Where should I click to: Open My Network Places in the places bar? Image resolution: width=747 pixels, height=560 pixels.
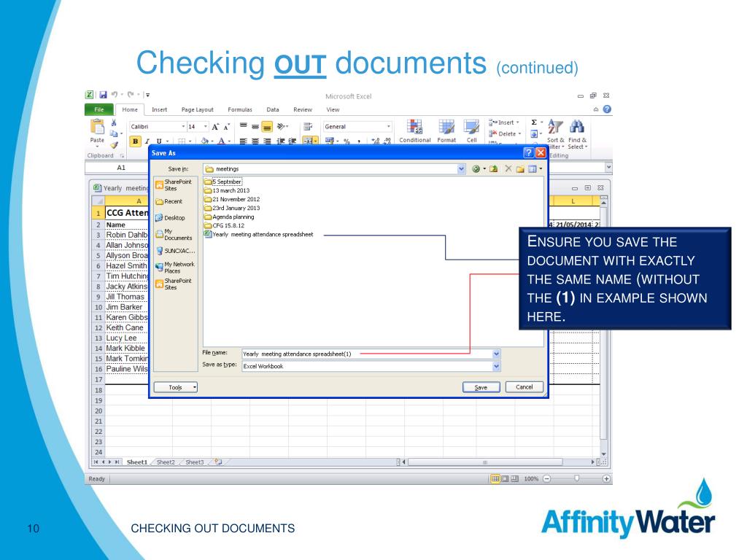pyautogui.click(x=175, y=268)
